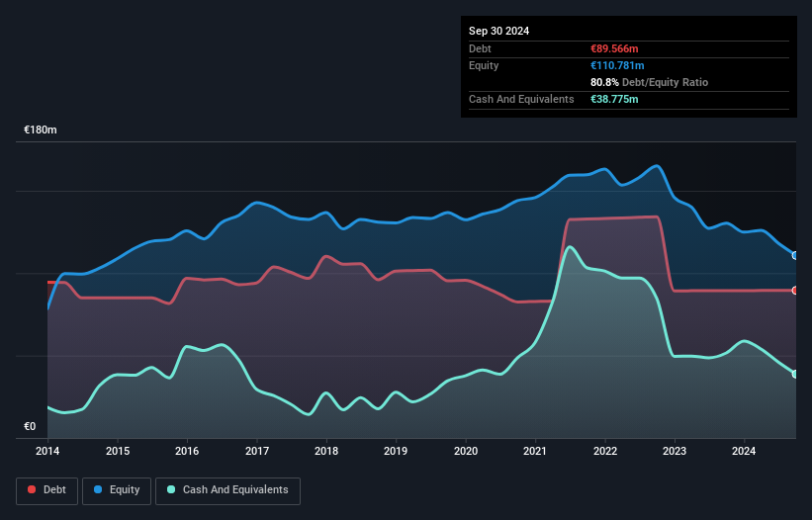This screenshot has width=812, height=520.
Task: Select the blue Equity endpoint marker
Action: [x=795, y=256]
